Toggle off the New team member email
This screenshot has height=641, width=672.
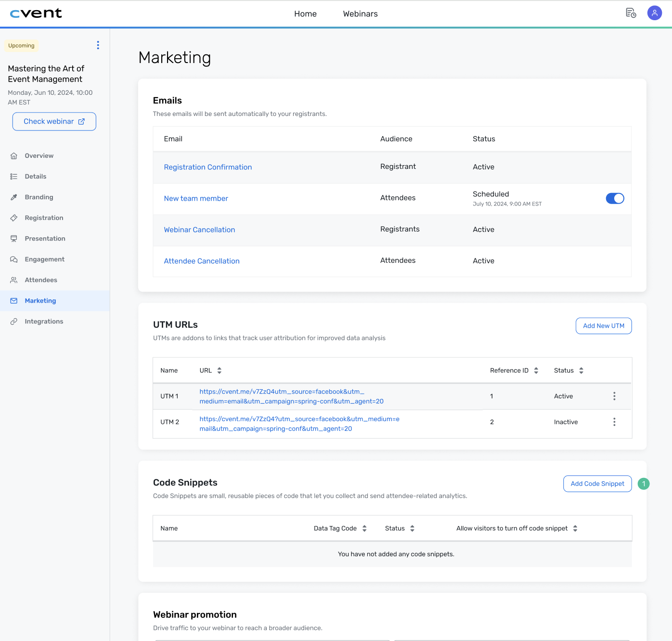tap(614, 198)
